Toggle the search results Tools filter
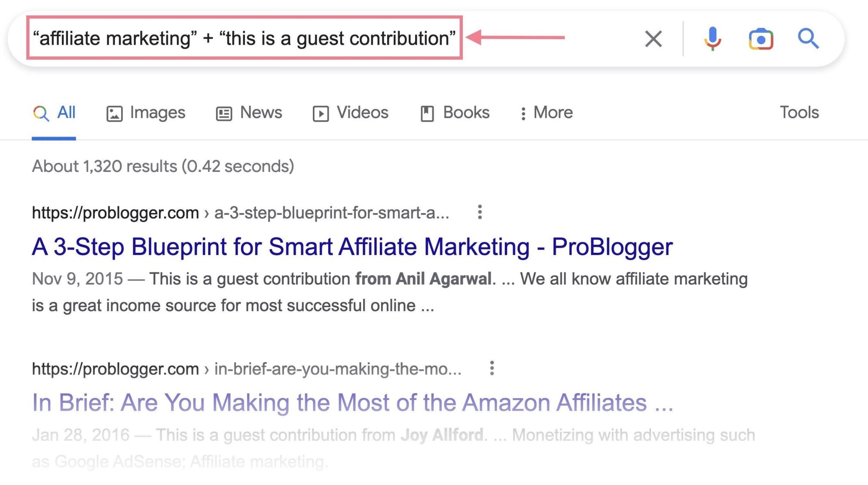Screen dimensions: 868x485 800,112
